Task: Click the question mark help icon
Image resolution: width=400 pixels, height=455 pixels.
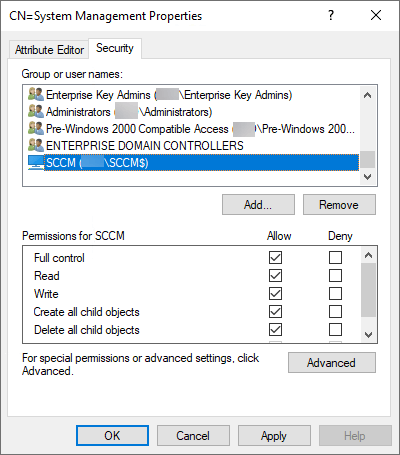Action: pyautogui.click(x=331, y=15)
